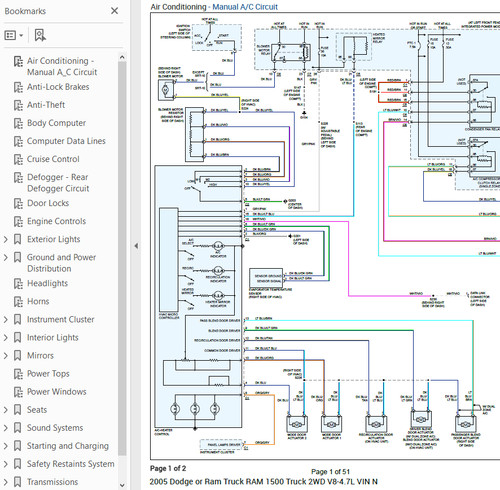Click the 'Page 1 of 51' text
Screen dimensions: 500x490
click(330, 472)
